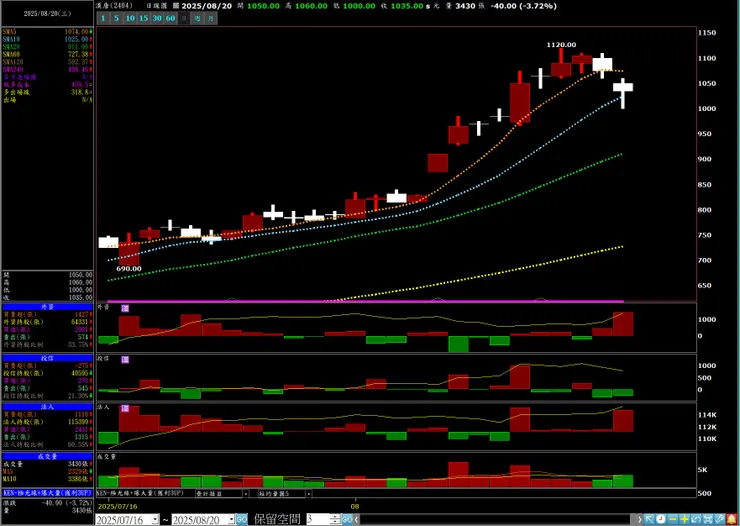Click GO button next to end date
This screenshot has height=526, width=740.
[242, 519]
